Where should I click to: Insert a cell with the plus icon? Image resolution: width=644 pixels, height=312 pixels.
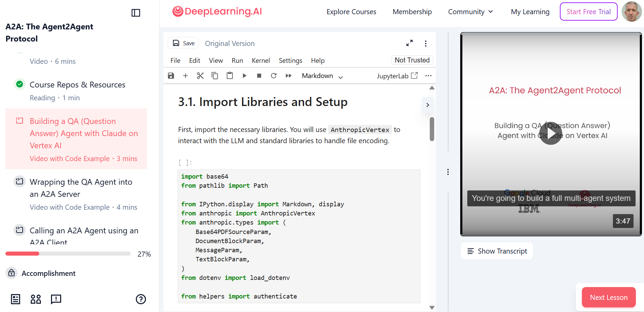pyautogui.click(x=185, y=76)
